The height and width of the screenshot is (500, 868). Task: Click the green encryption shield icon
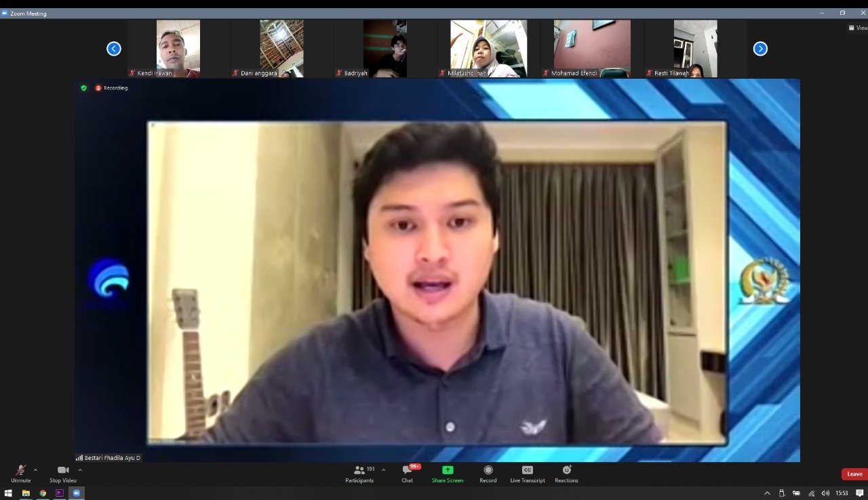84,88
